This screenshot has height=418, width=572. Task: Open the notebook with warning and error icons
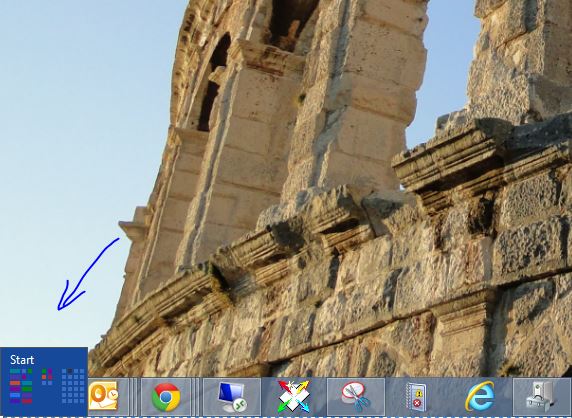[416, 397]
